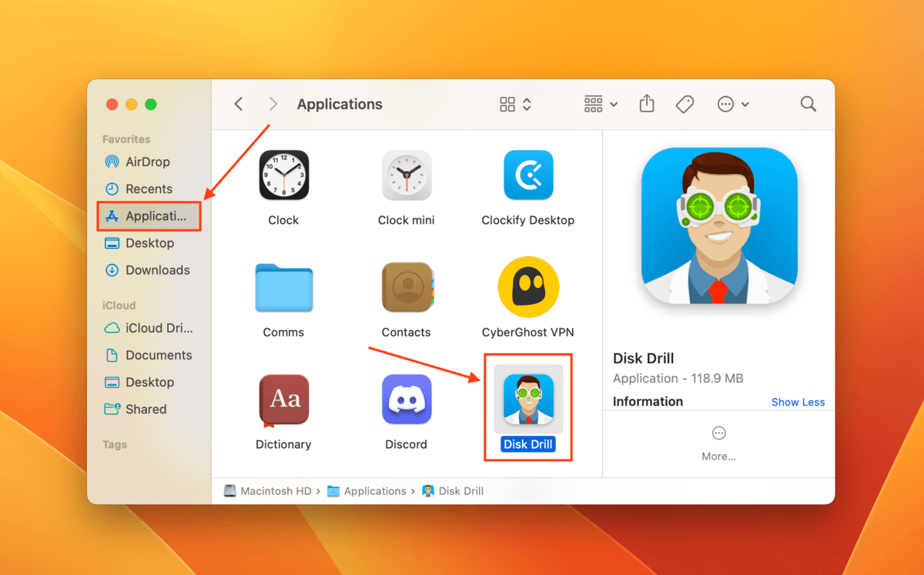This screenshot has width=924, height=575.
Task: Open the Discord app icon
Action: tap(406, 399)
